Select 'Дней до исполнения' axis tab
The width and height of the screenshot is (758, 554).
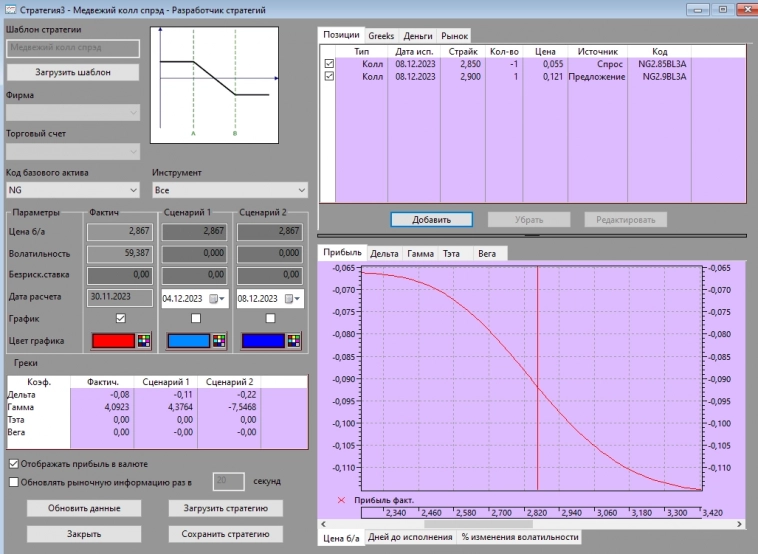click(410, 537)
